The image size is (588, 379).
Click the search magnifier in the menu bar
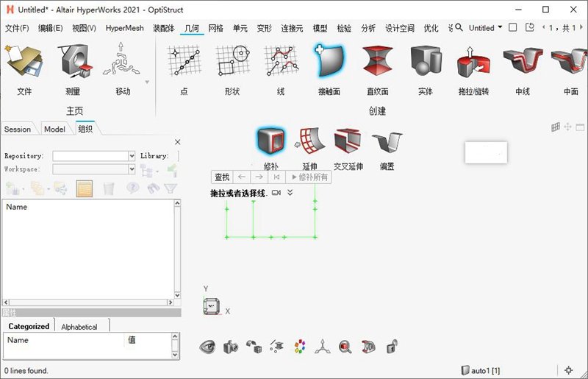pyautogui.click(x=459, y=27)
